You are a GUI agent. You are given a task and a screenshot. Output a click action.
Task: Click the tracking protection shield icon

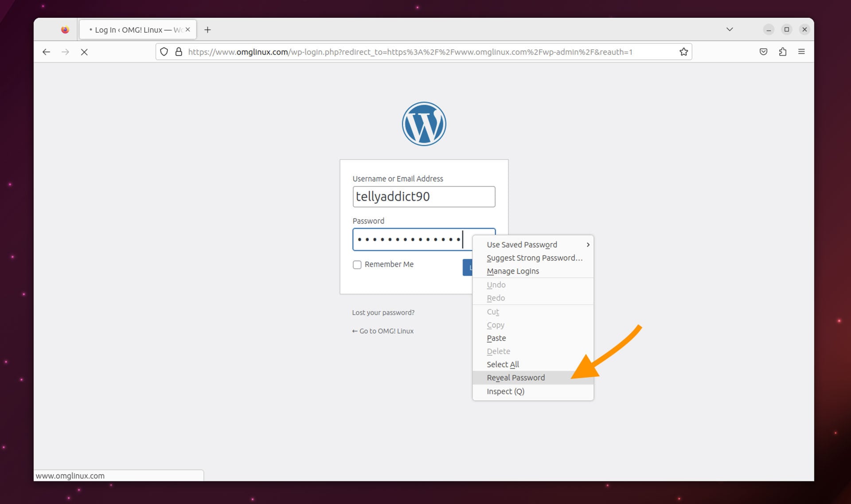coord(164,52)
